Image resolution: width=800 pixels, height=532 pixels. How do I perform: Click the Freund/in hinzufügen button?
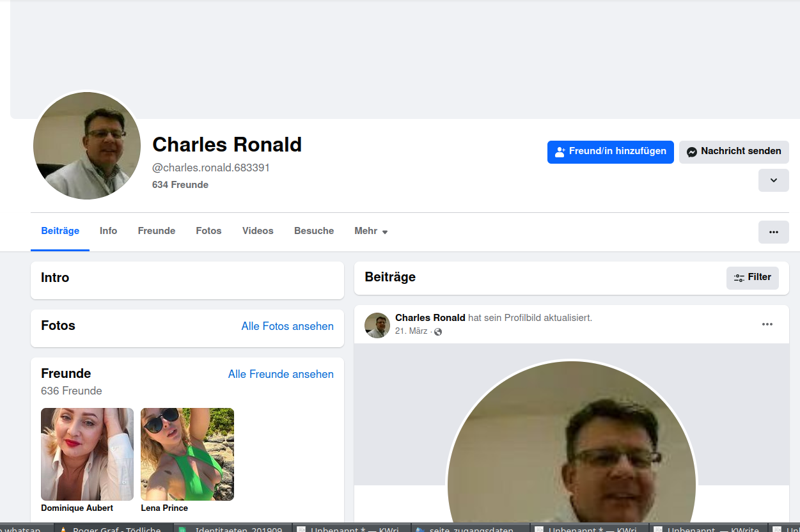tap(611, 152)
